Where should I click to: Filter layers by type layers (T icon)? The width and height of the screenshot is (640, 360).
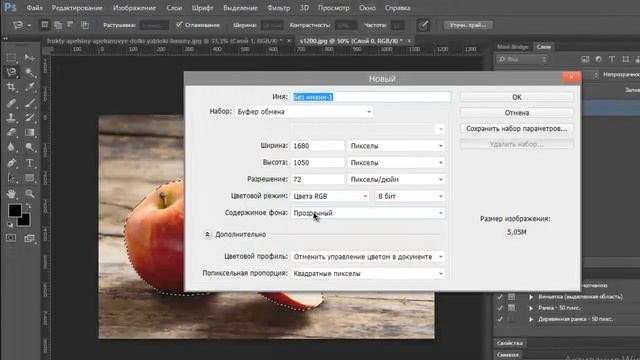pos(612,59)
